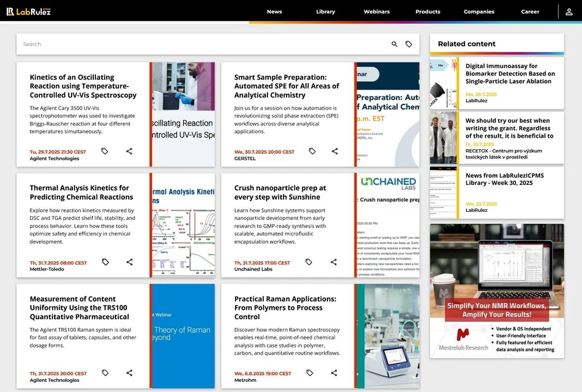582x392 pixels.
Task: Click the LabRulez logo
Action: click(28, 11)
